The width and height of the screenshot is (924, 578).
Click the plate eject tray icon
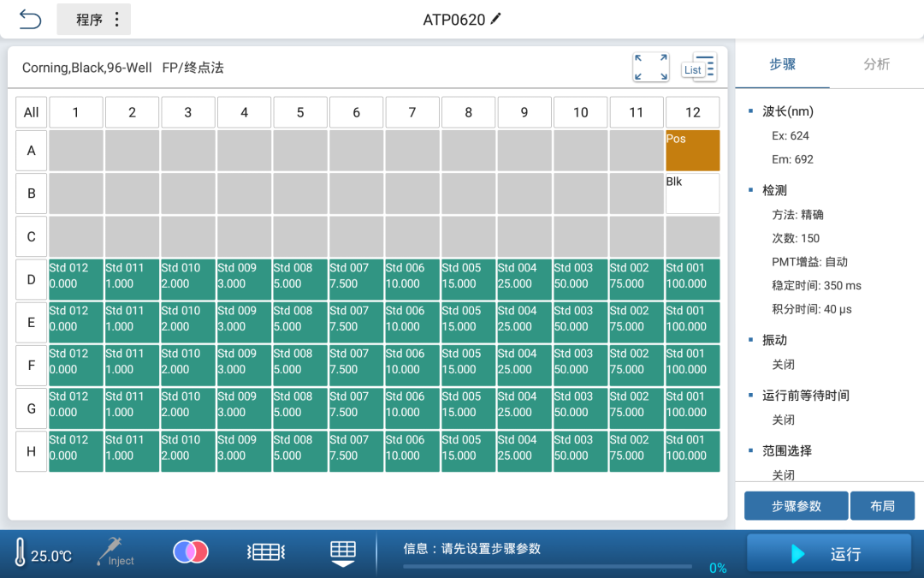point(342,554)
